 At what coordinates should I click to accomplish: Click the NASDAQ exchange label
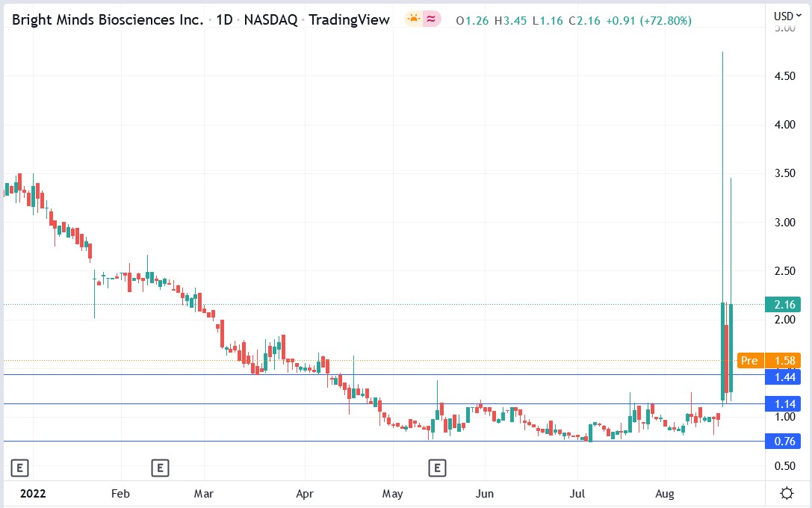271,20
